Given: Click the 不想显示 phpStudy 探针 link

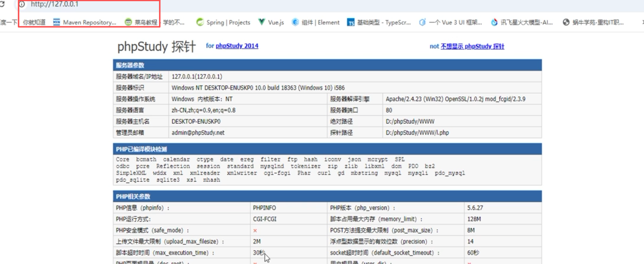Looking at the screenshot, I should pyautogui.click(x=472, y=46).
